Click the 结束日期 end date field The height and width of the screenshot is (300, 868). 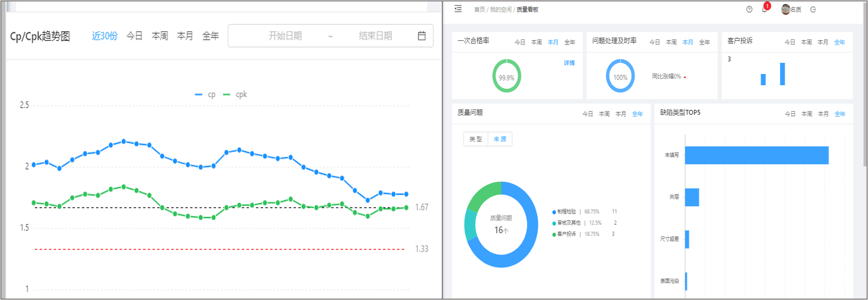375,36
